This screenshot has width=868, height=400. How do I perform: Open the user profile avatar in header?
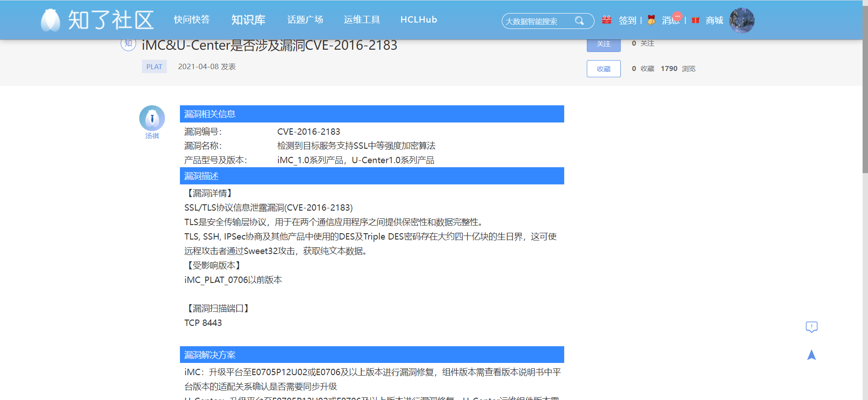[741, 20]
